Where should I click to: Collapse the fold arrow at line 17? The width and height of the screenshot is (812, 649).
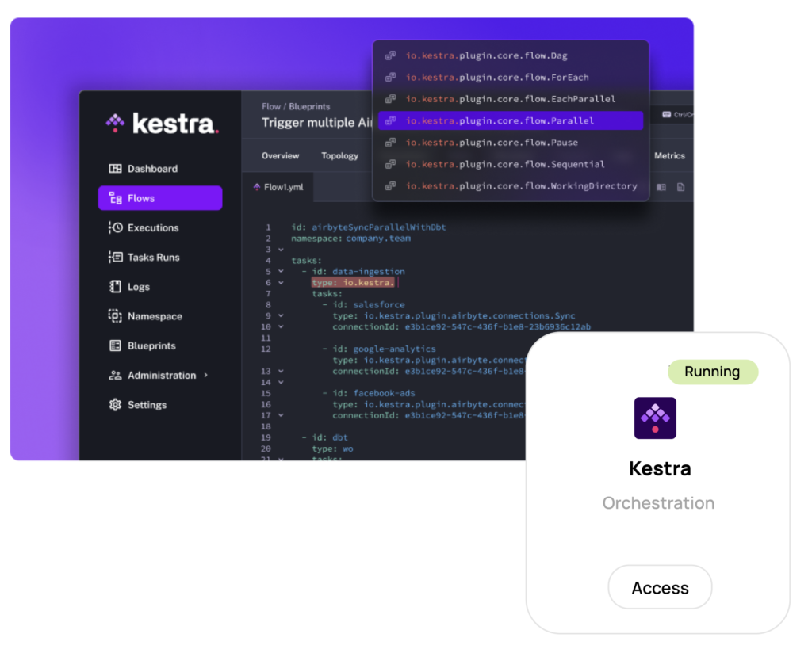point(281,415)
